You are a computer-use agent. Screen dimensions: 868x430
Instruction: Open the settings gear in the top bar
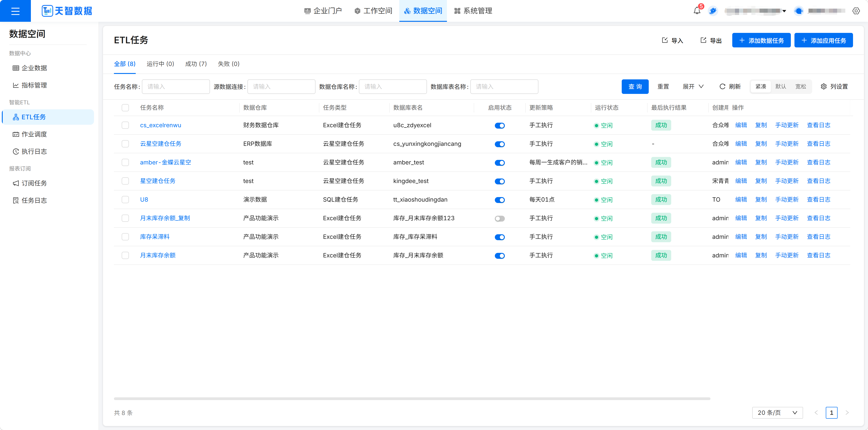pos(856,11)
